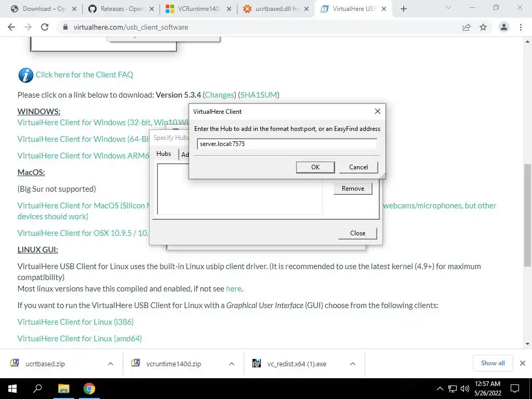Show hidden system tray icons
Screen dimensions: 532x399
coord(440,389)
